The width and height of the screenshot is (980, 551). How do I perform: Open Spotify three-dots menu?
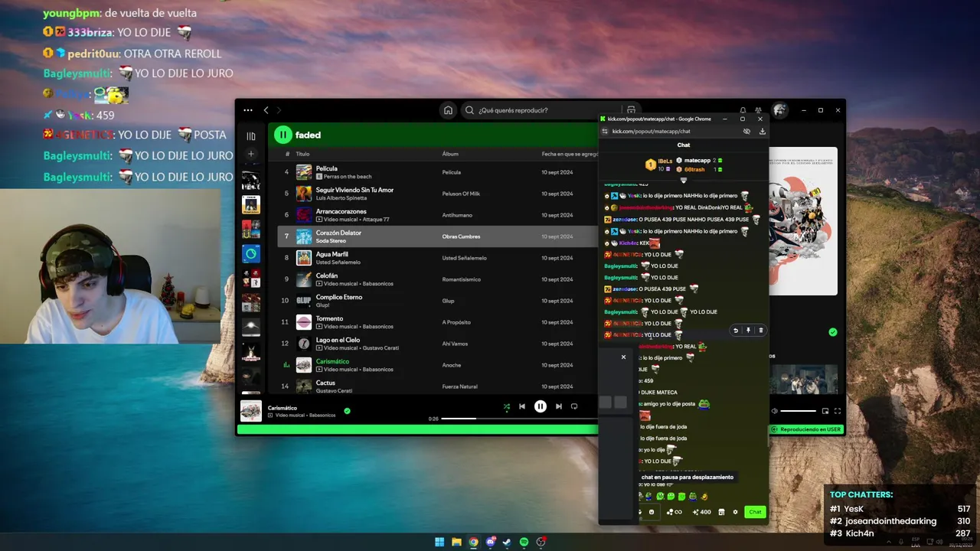click(x=247, y=110)
